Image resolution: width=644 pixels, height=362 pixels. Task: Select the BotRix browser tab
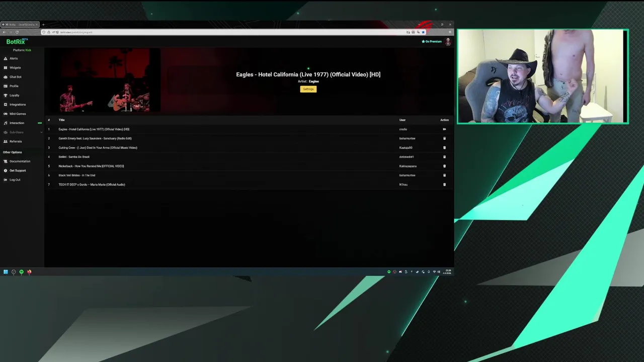[20, 25]
